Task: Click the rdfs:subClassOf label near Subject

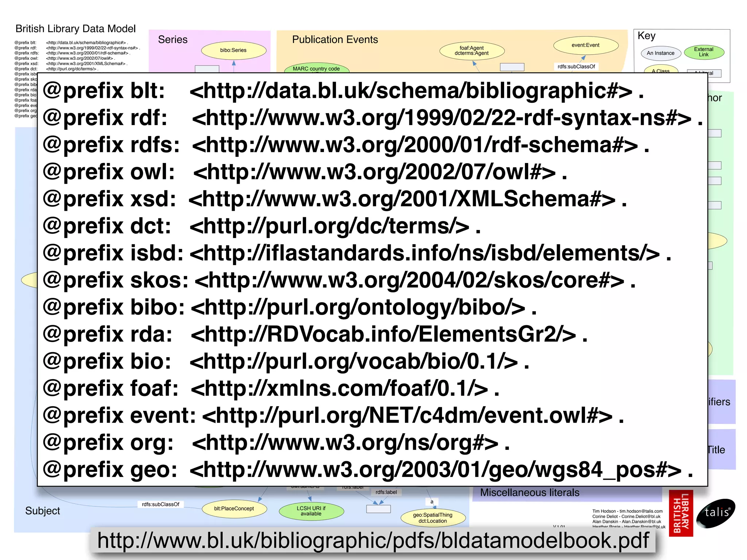Action: [160, 505]
